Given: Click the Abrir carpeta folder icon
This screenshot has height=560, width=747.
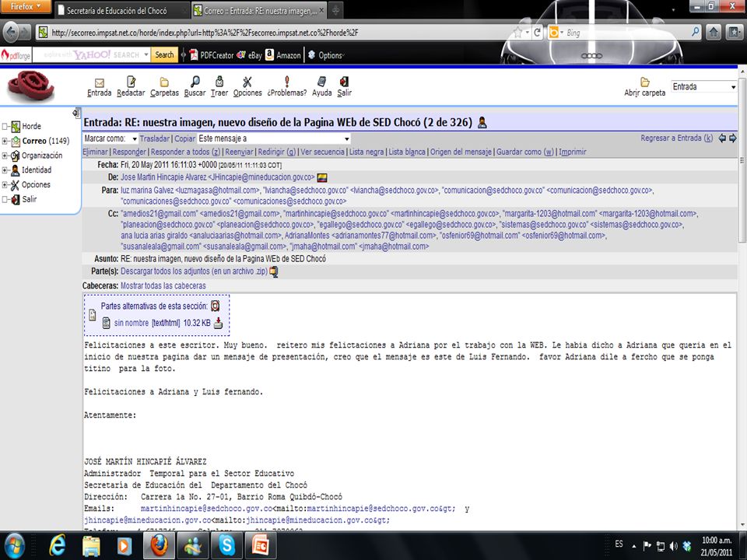Looking at the screenshot, I should coord(645,82).
